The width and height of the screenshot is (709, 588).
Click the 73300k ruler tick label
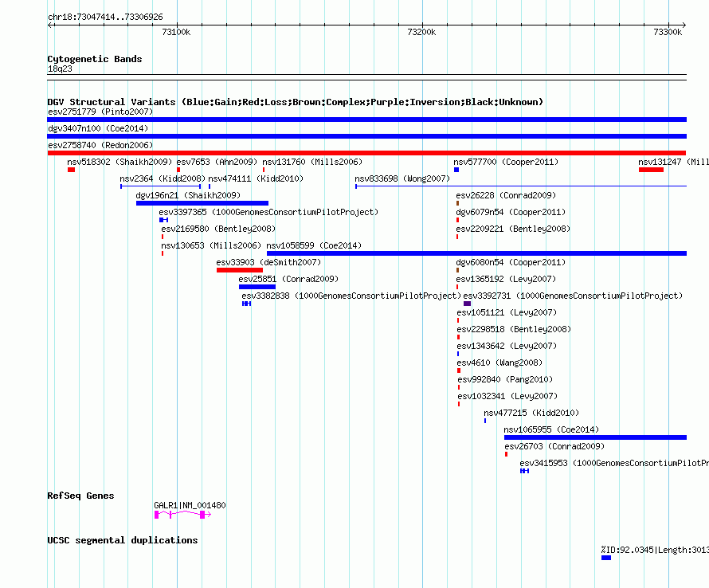tap(668, 32)
